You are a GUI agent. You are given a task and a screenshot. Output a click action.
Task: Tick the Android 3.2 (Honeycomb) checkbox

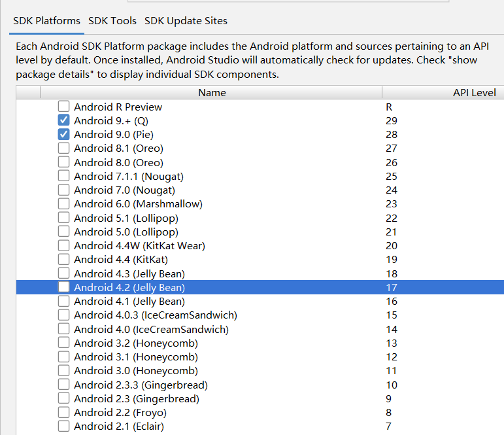click(63, 343)
